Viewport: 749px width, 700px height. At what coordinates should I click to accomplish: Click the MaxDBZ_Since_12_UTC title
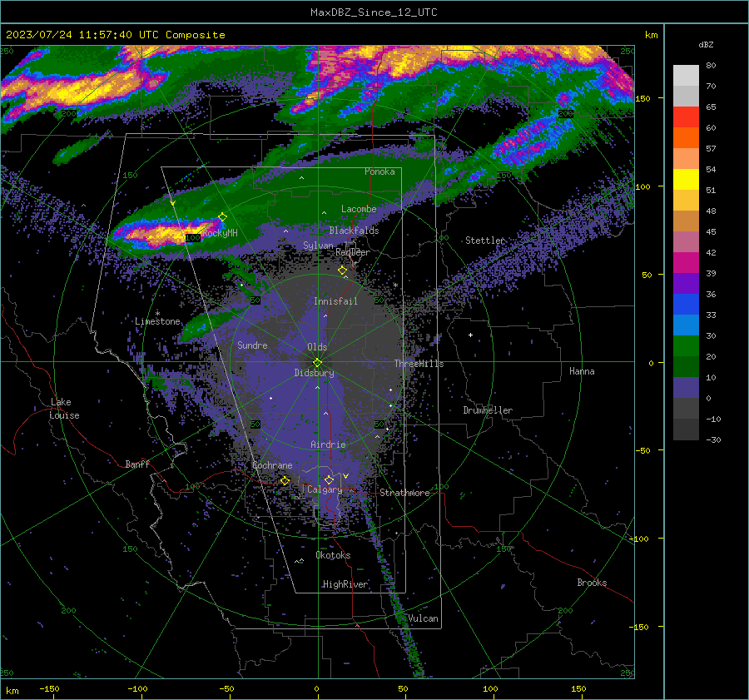coord(374,12)
